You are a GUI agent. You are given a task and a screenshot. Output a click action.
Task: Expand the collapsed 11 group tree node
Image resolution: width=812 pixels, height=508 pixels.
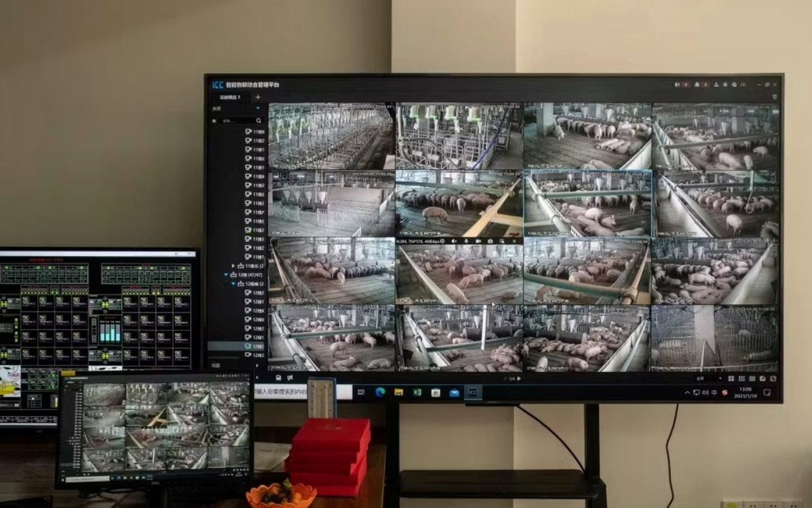click(x=233, y=266)
